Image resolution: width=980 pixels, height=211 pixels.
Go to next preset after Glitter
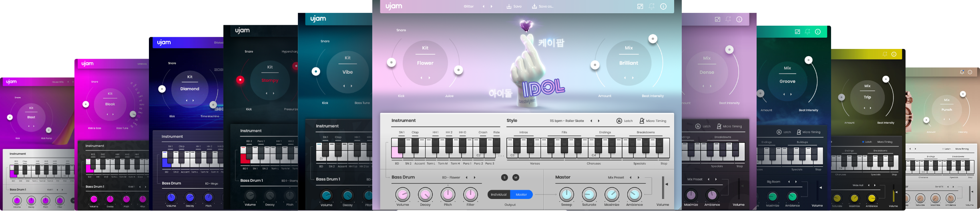(x=492, y=6)
